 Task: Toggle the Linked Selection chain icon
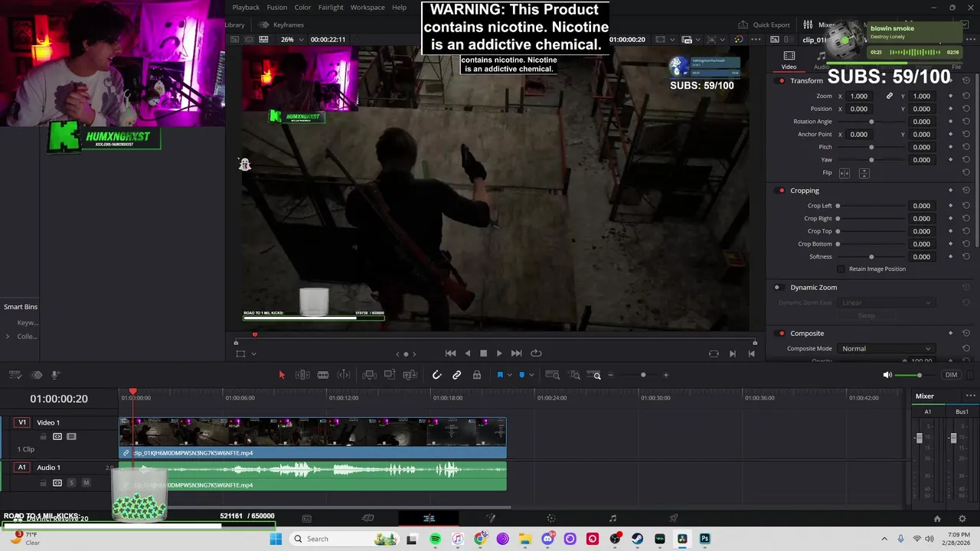(456, 375)
